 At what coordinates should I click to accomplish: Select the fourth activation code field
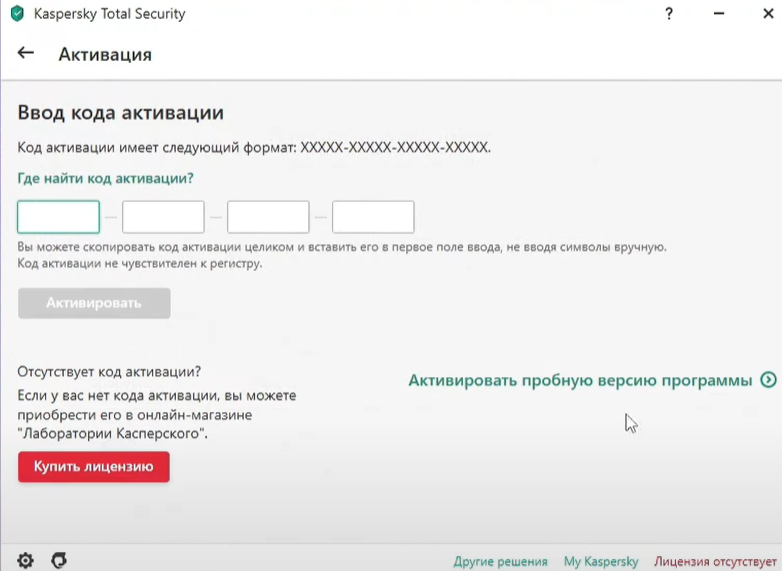(373, 217)
